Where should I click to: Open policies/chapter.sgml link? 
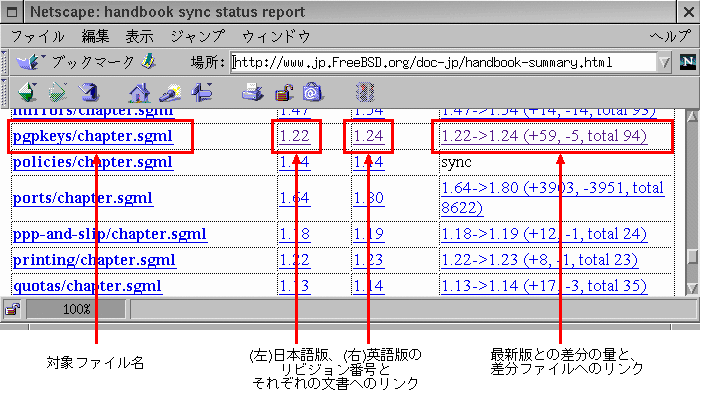pos(93,162)
